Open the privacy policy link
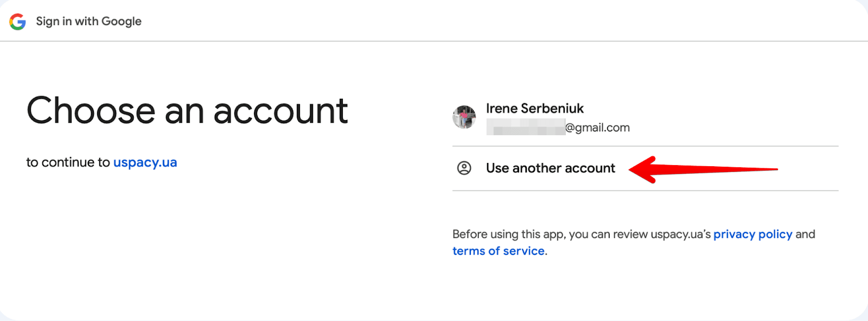 click(x=752, y=234)
